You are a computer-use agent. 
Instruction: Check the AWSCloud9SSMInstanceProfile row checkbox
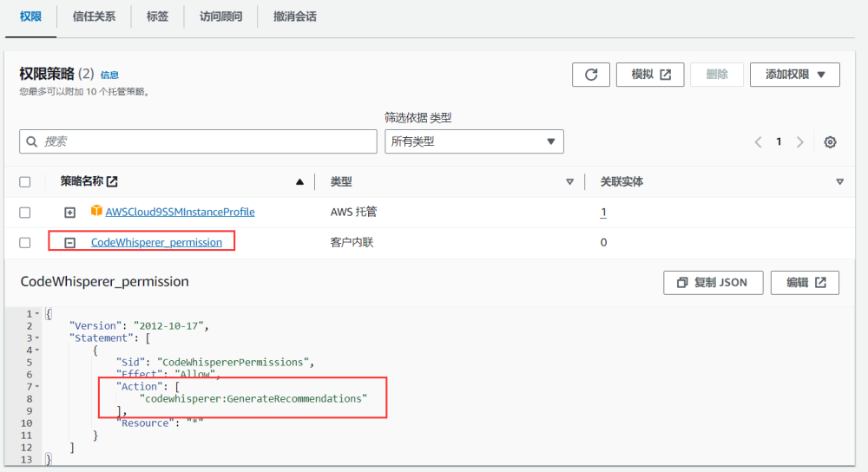(x=25, y=213)
